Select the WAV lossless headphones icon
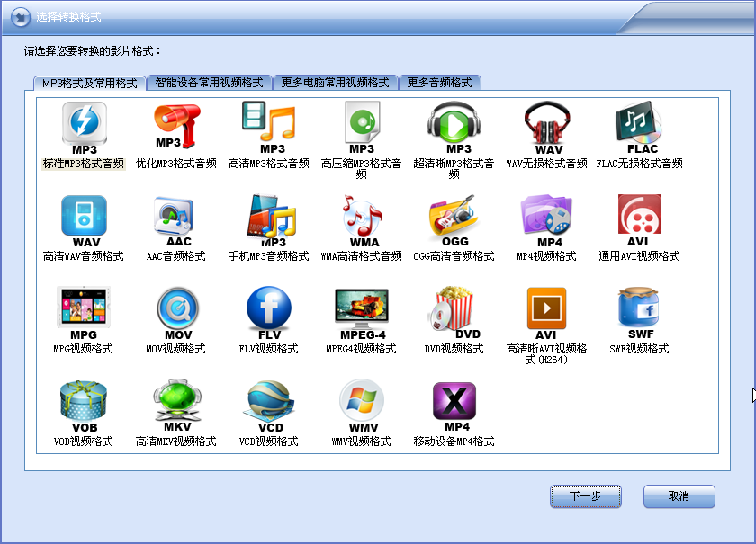Viewport: 756px width, 544px height. [547, 124]
